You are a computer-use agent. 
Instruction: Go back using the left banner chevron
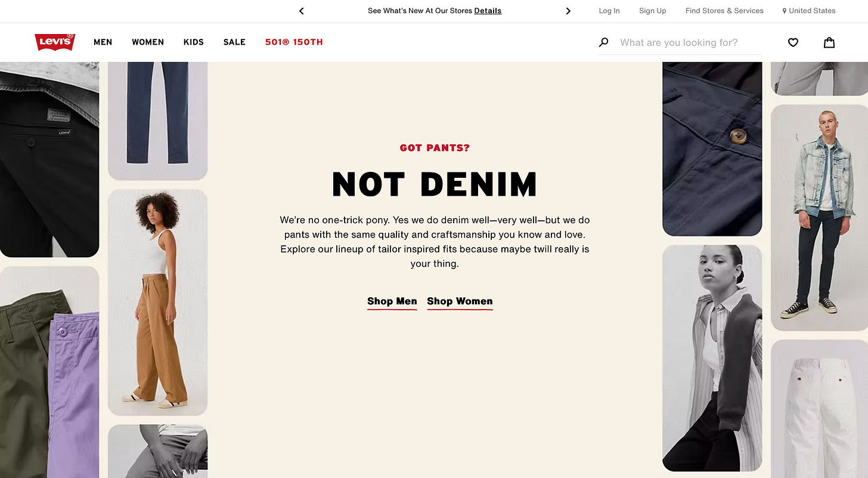(x=301, y=11)
